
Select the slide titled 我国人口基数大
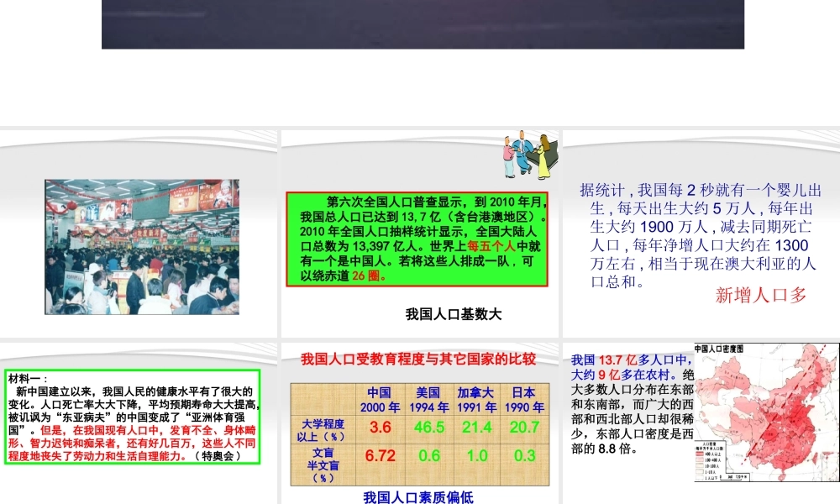coord(419,234)
